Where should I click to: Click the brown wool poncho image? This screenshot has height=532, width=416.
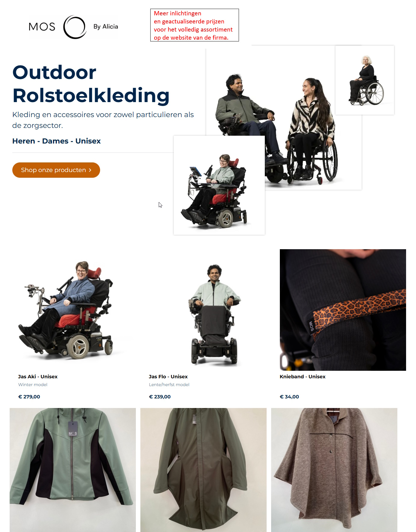pyautogui.click(x=334, y=470)
